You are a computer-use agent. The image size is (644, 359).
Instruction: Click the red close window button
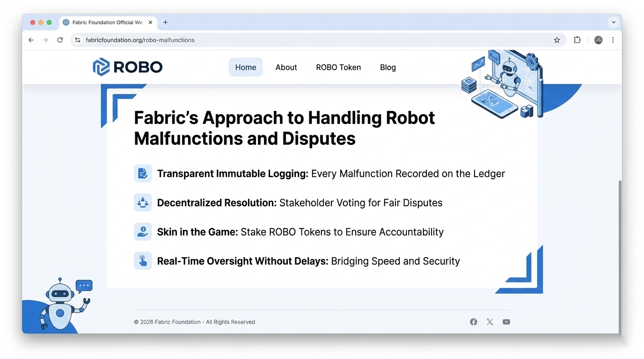click(x=33, y=22)
